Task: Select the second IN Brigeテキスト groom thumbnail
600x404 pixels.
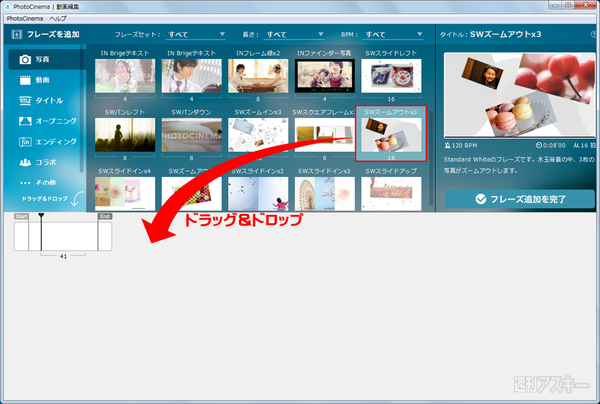Action: tap(192, 76)
